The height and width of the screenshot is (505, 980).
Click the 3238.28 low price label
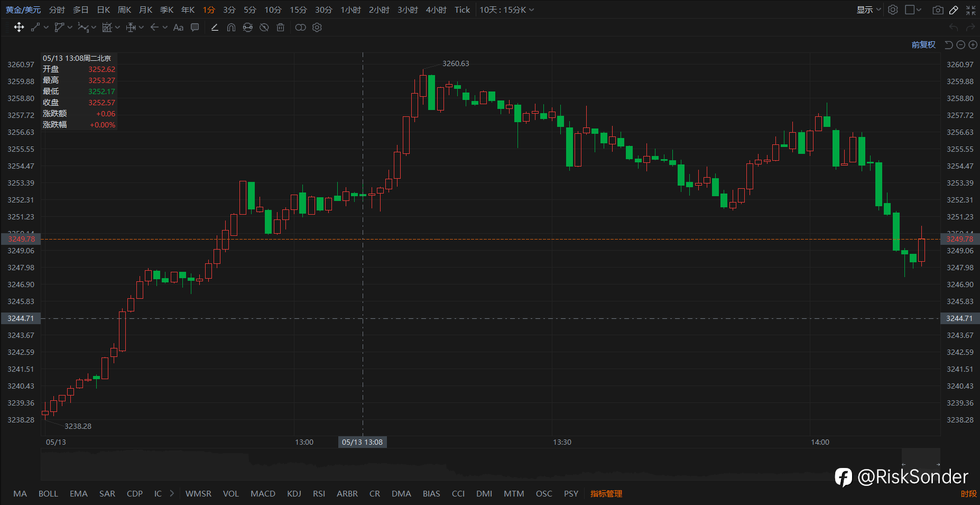[78, 426]
